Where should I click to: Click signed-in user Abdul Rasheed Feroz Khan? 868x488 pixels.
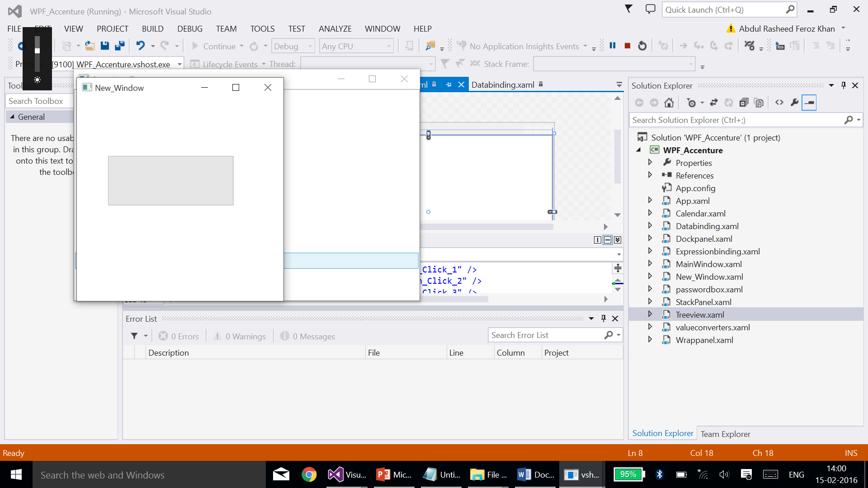[x=787, y=28]
